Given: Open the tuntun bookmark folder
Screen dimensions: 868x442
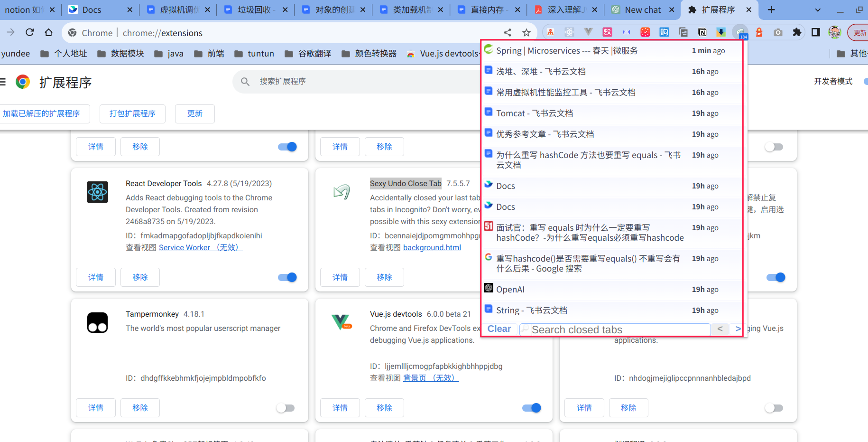Looking at the screenshot, I should click(x=254, y=54).
